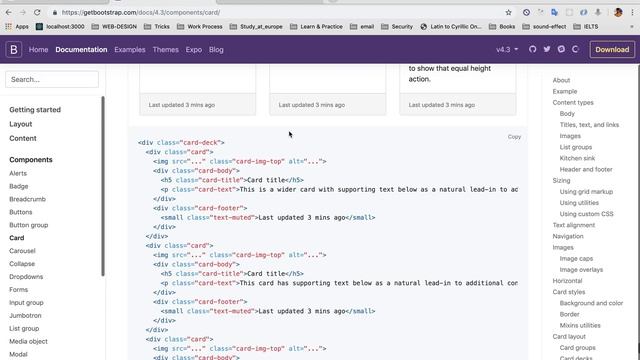Image resolution: width=640 pixels, height=360 pixels.
Task: Expand the Content sidebar section
Action: coord(23,138)
